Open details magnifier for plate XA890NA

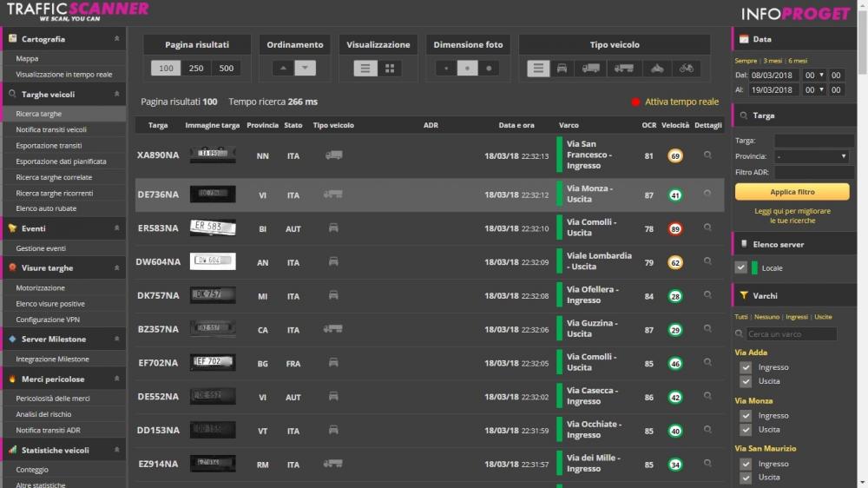coord(708,155)
